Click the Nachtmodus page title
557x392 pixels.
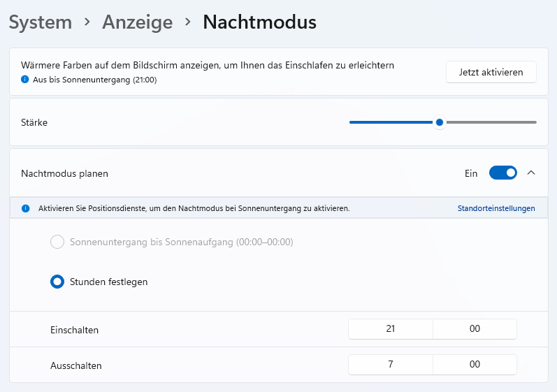click(259, 22)
